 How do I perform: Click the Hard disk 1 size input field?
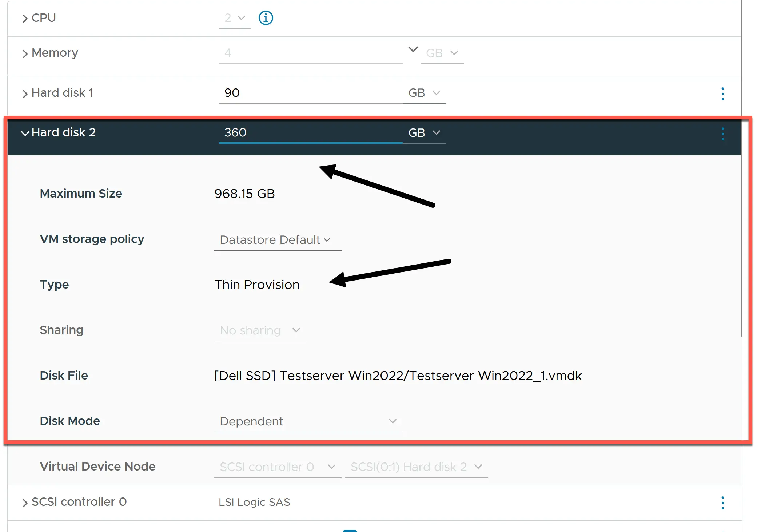click(309, 93)
